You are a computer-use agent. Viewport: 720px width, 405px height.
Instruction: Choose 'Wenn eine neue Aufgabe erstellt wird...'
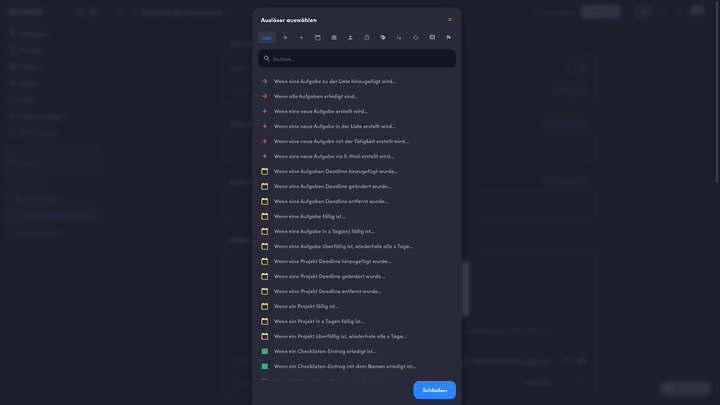coord(321,111)
